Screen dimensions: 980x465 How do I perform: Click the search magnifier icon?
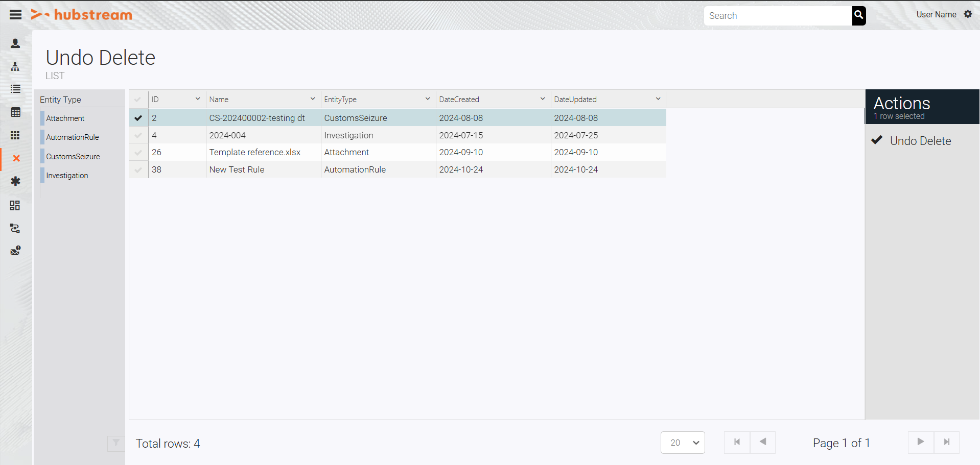pos(858,15)
